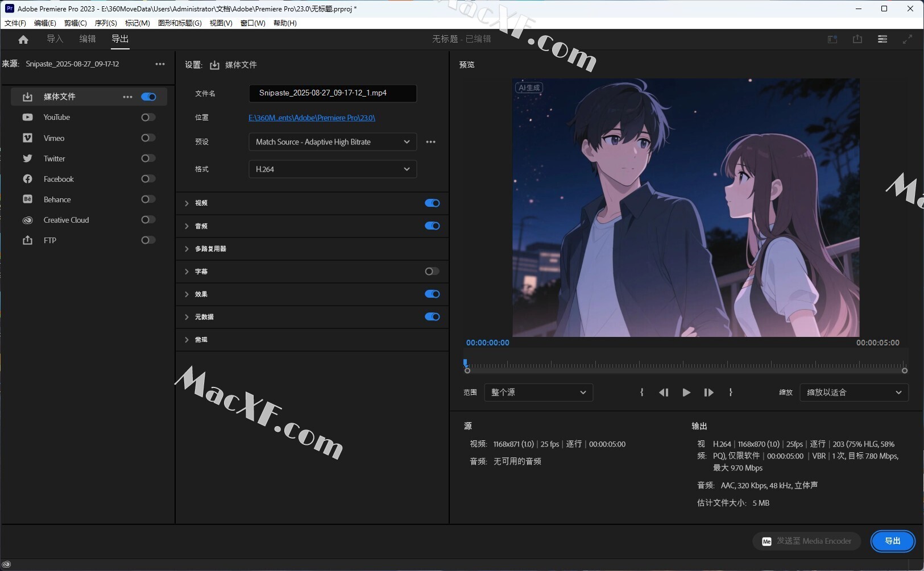Expand the 多路复用器 section
Viewport: 924px width, 571px height.
[187, 248]
